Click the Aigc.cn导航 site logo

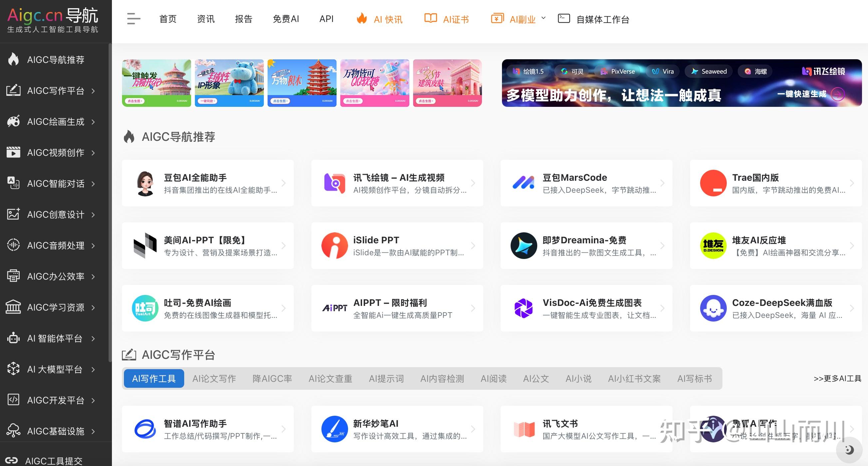coord(53,20)
